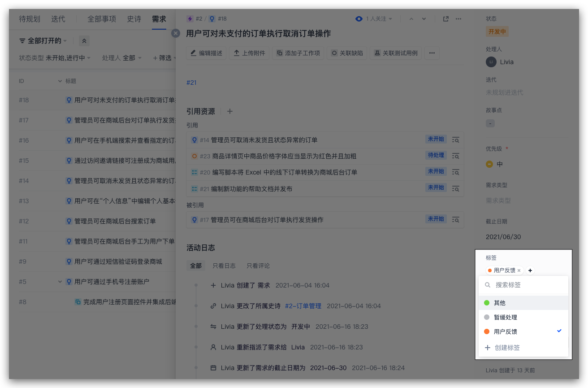Click the story points dash field
This screenshot has height=388, width=588.
coord(490,123)
